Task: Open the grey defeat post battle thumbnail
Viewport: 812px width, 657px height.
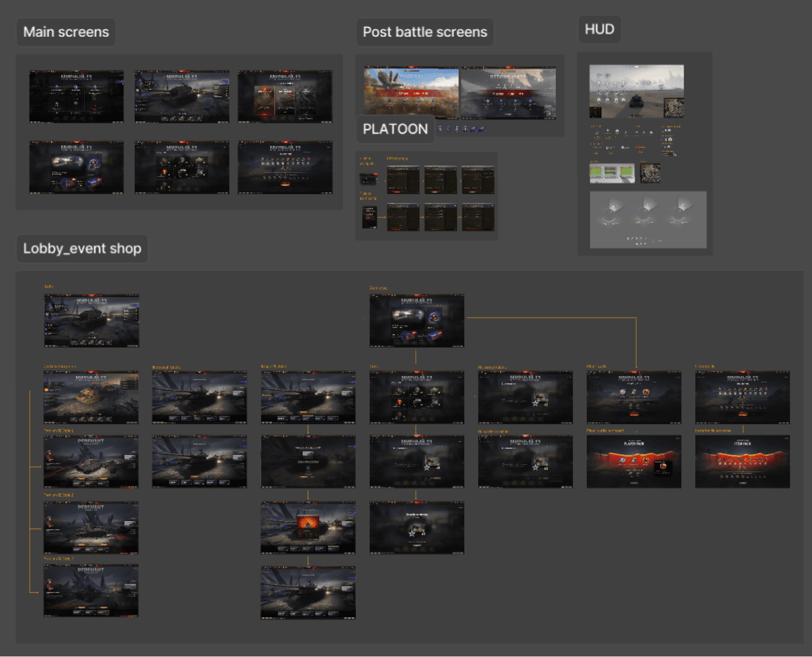Action: coord(508,93)
